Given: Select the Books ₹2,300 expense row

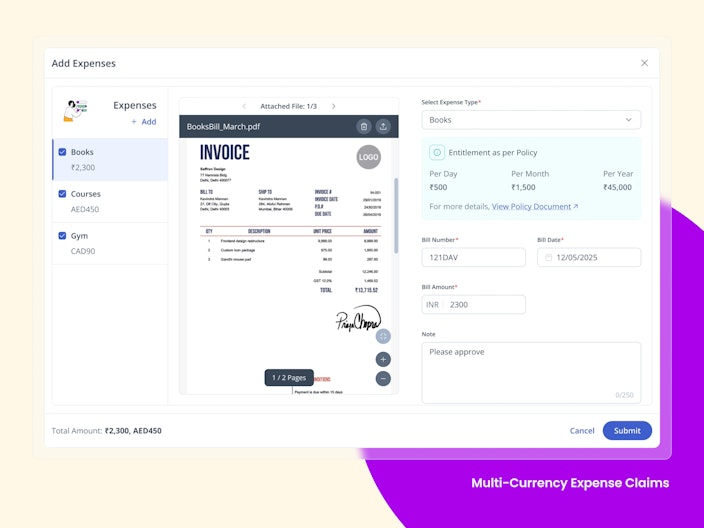Looking at the screenshot, I should point(110,159).
